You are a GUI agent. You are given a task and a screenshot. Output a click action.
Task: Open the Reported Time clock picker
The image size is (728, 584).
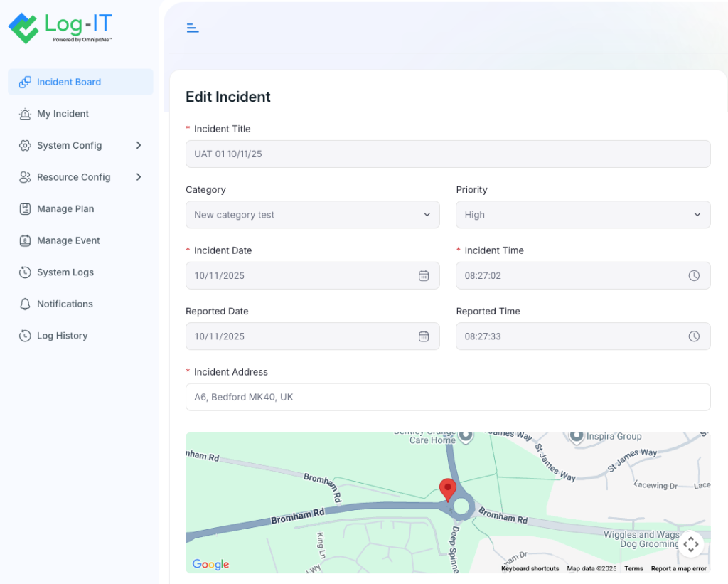[695, 336]
